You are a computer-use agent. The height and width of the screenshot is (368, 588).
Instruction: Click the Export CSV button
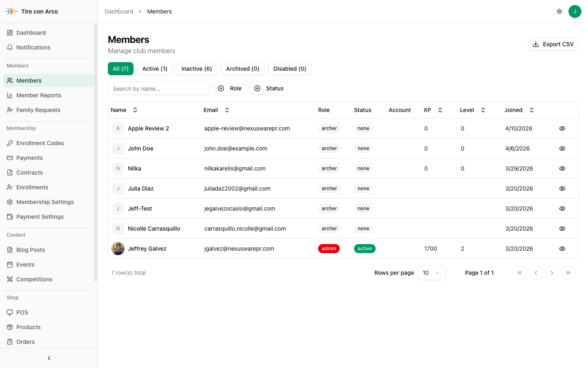click(553, 44)
